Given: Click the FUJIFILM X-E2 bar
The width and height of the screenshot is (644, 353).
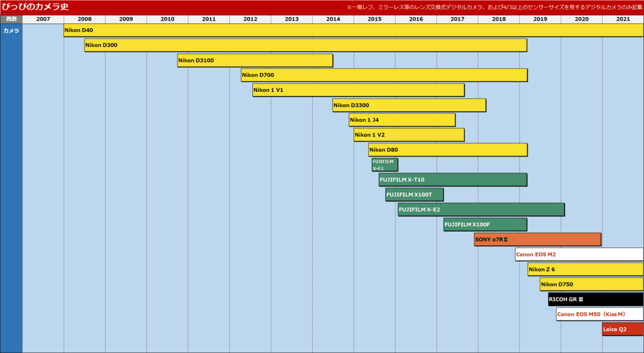Looking at the screenshot, I should pos(481,209).
